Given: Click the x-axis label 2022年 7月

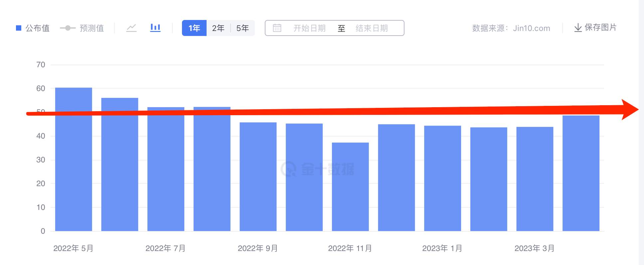Looking at the screenshot, I should pyautogui.click(x=165, y=248).
